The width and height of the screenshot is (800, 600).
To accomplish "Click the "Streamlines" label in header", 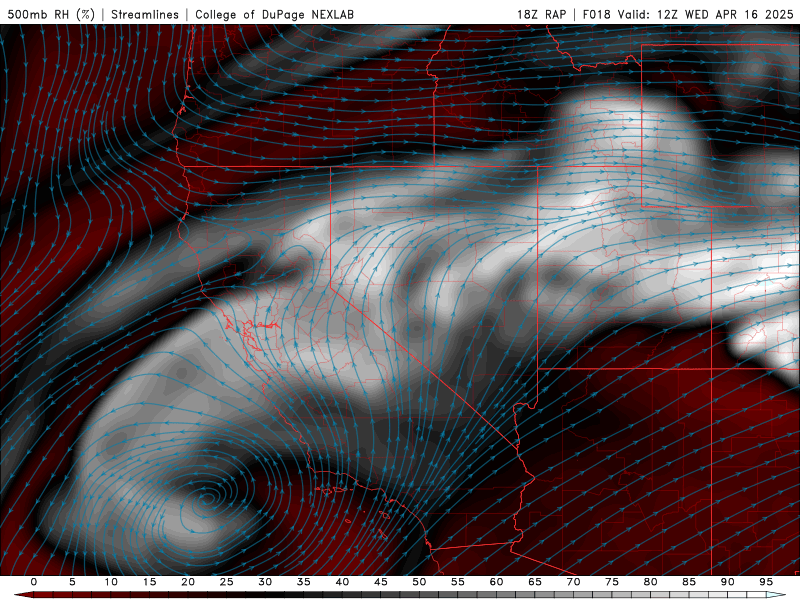I will tap(145, 14).
